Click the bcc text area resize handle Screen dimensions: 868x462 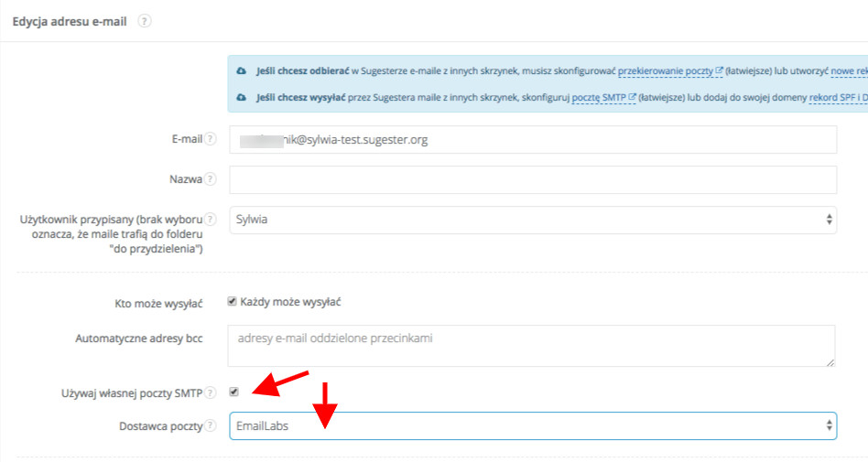[830, 361]
